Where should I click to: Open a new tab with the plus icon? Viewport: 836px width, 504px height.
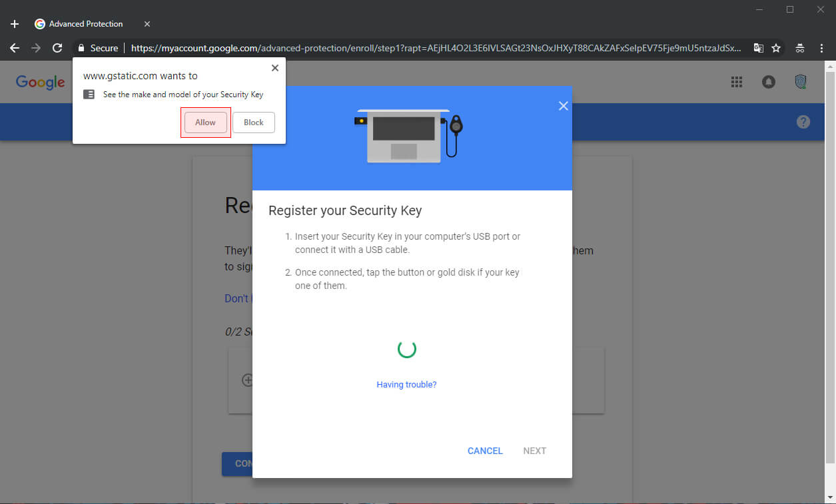[x=15, y=24]
